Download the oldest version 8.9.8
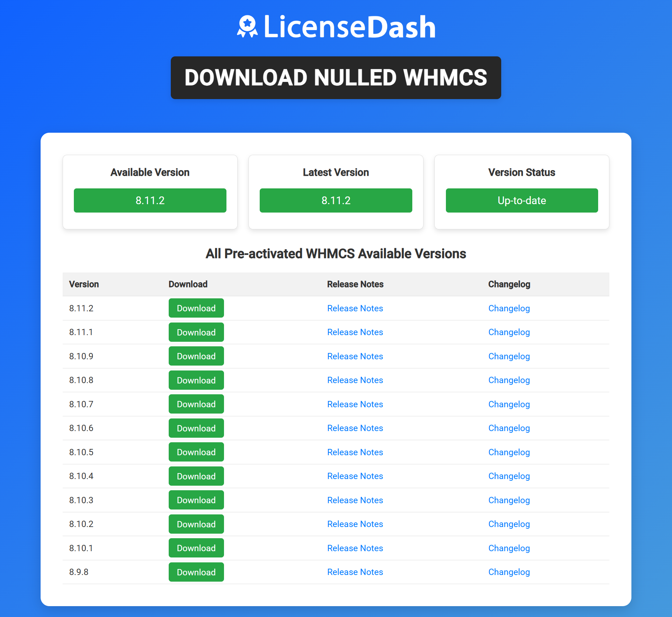 (x=196, y=572)
